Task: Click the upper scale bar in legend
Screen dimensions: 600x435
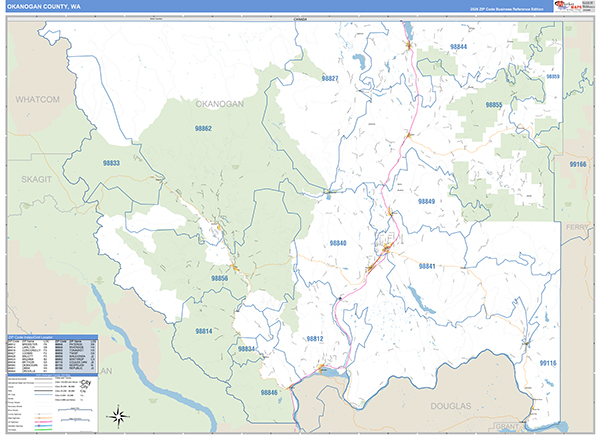Action: pos(75,409)
